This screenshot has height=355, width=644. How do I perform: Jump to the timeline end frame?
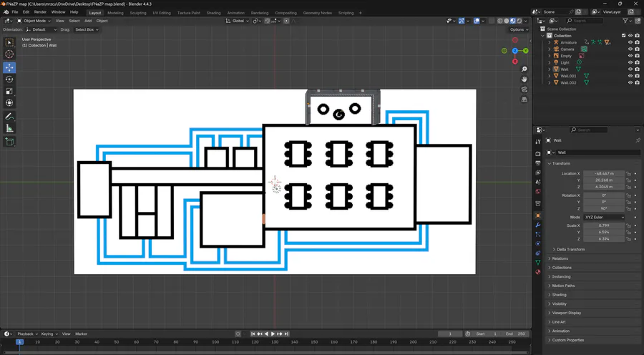(x=287, y=334)
